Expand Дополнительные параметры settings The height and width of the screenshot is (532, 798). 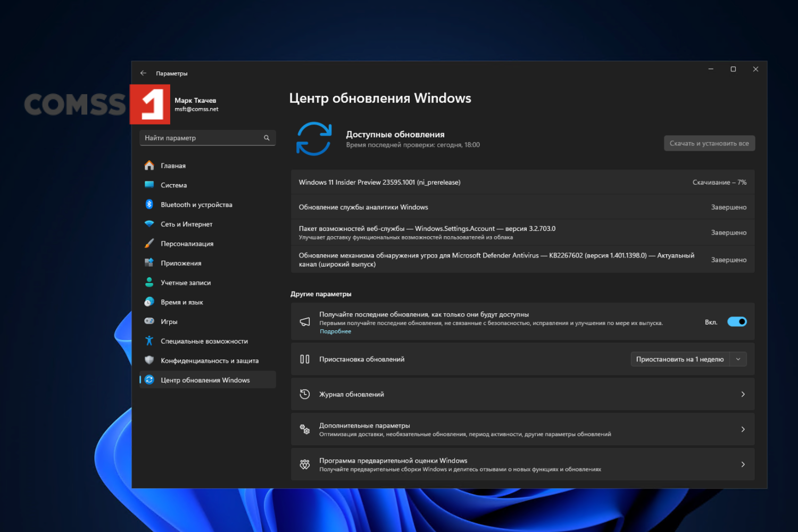click(522, 429)
